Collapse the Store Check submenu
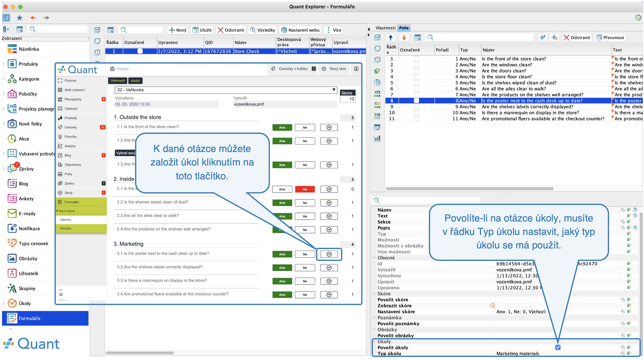The height and width of the screenshot is (360, 644). 57,211
